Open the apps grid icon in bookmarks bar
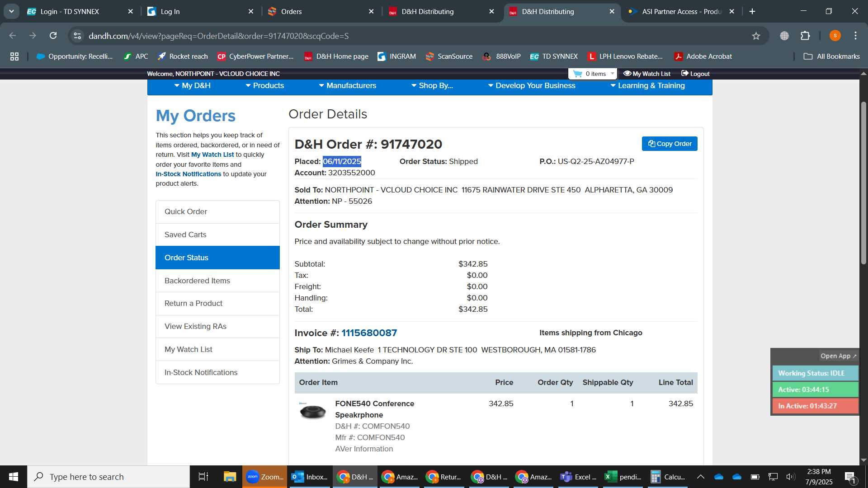This screenshot has width=868, height=488. point(14,56)
